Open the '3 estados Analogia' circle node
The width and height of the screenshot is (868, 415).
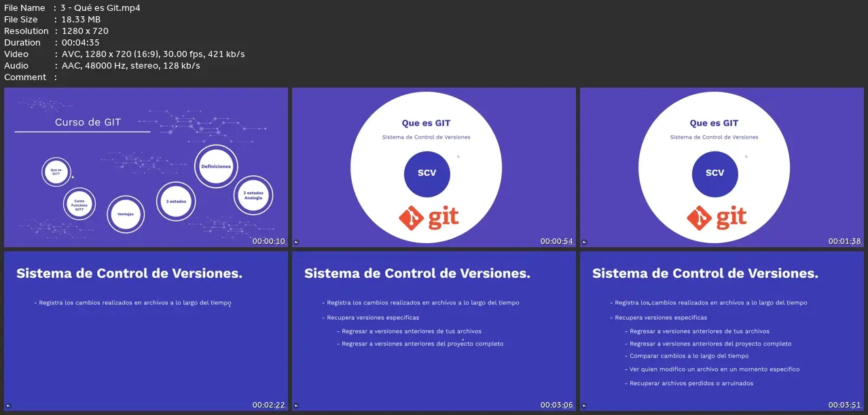tap(253, 196)
